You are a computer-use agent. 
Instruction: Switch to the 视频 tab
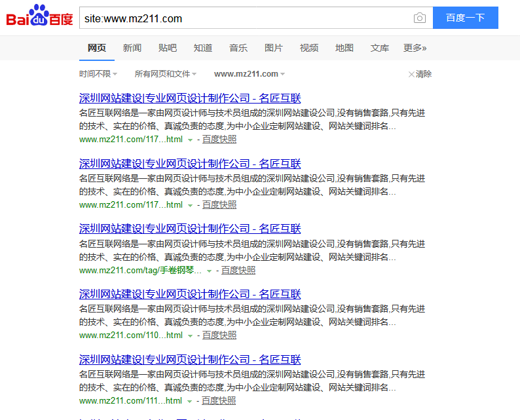coord(308,48)
